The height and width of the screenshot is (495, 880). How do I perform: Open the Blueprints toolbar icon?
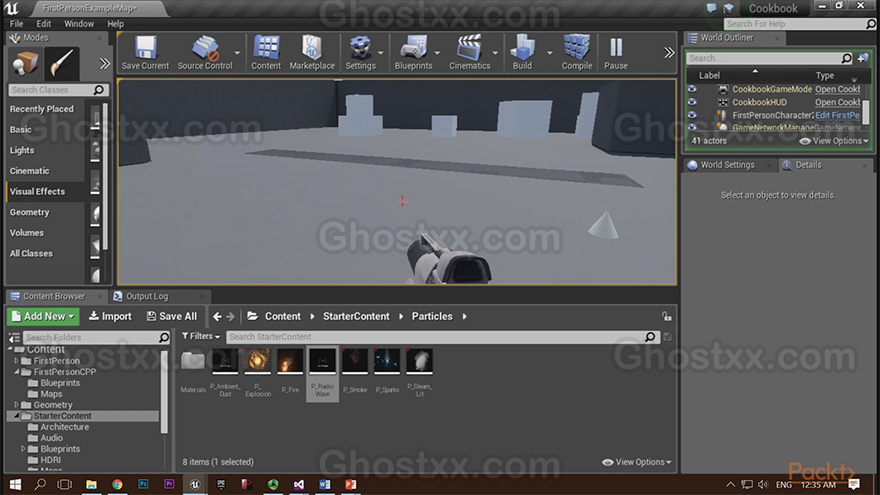tap(413, 53)
